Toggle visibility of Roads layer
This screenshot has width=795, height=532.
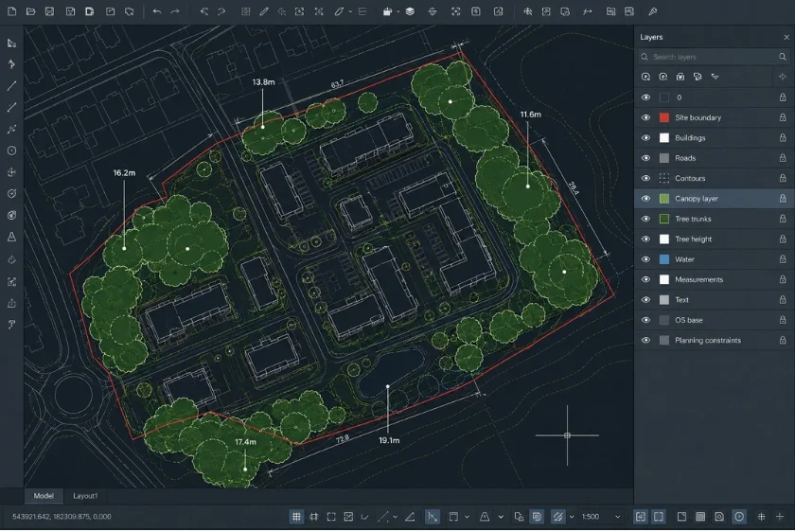pos(645,158)
